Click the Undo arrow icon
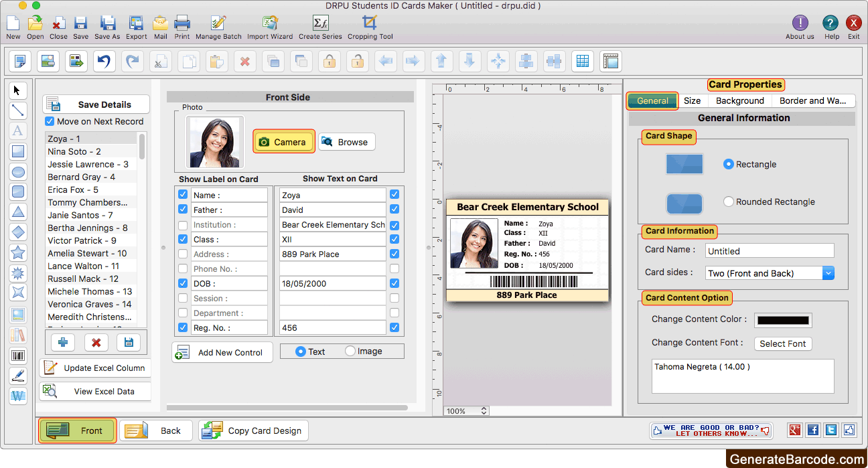The image size is (868, 468). coord(104,62)
